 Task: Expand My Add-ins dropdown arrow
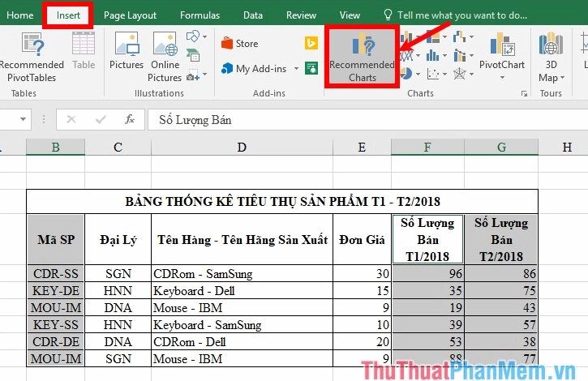tap(296, 69)
